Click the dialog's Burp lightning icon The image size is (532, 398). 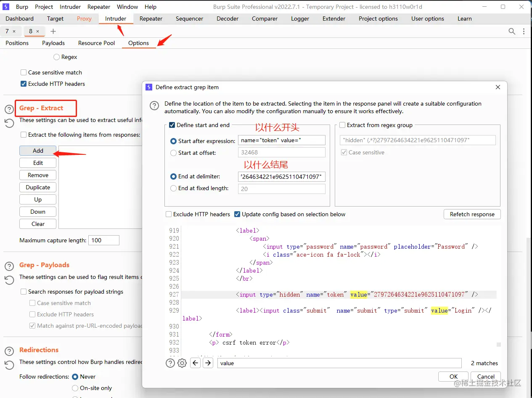[x=149, y=87]
